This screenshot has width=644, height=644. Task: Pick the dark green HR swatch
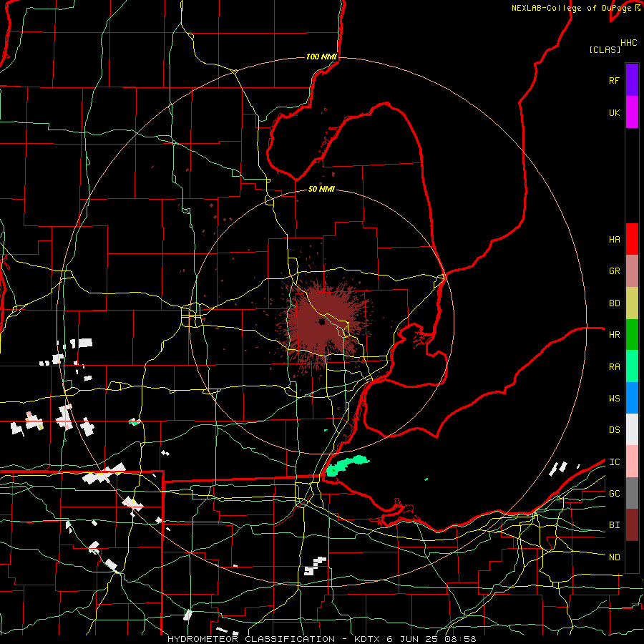coord(632,335)
